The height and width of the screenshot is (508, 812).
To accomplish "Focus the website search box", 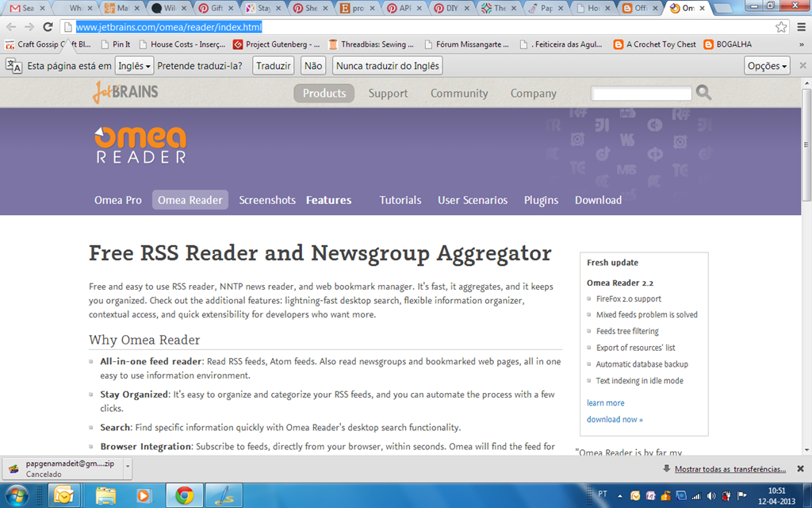I will pyautogui.click(x=641, y=94).
